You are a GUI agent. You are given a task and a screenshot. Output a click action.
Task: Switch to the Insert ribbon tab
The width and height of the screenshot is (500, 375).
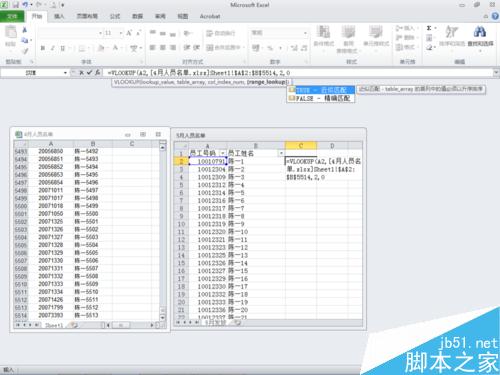tap(59, 16)
